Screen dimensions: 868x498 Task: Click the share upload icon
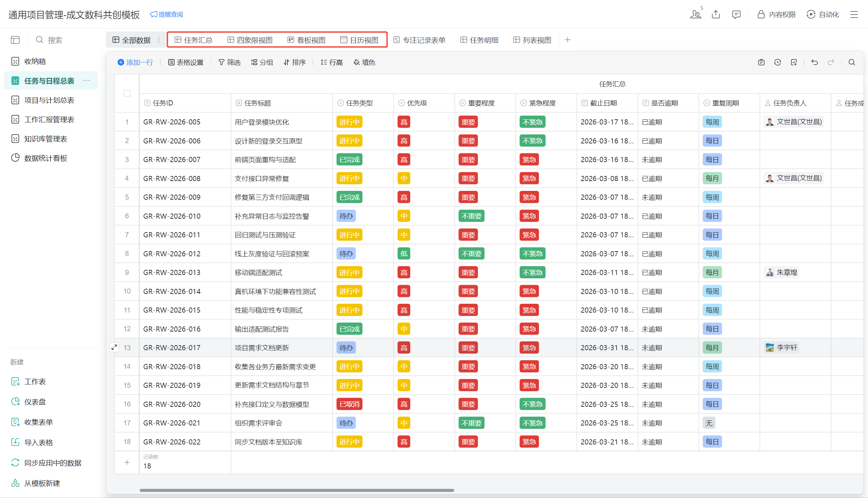tap(716, 14)
